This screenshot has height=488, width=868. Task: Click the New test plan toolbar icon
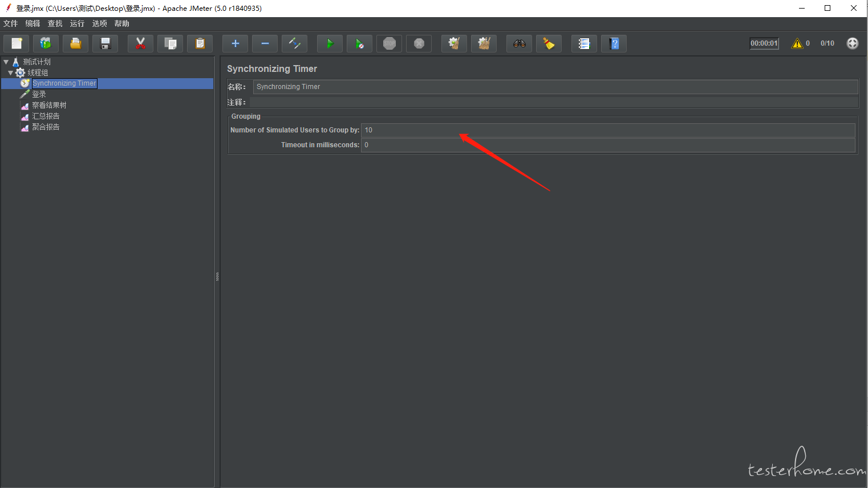click(x=17, y=43)
